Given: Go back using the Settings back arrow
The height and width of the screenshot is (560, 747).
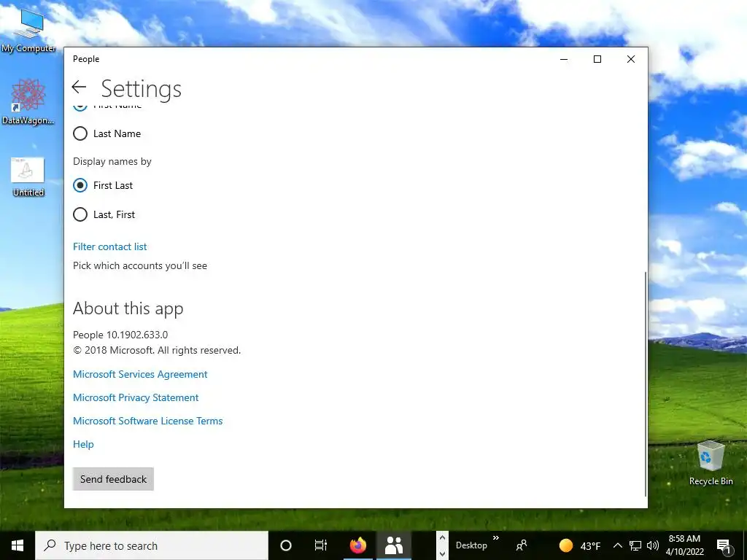Looking at the screenshot, I should 79,87.
